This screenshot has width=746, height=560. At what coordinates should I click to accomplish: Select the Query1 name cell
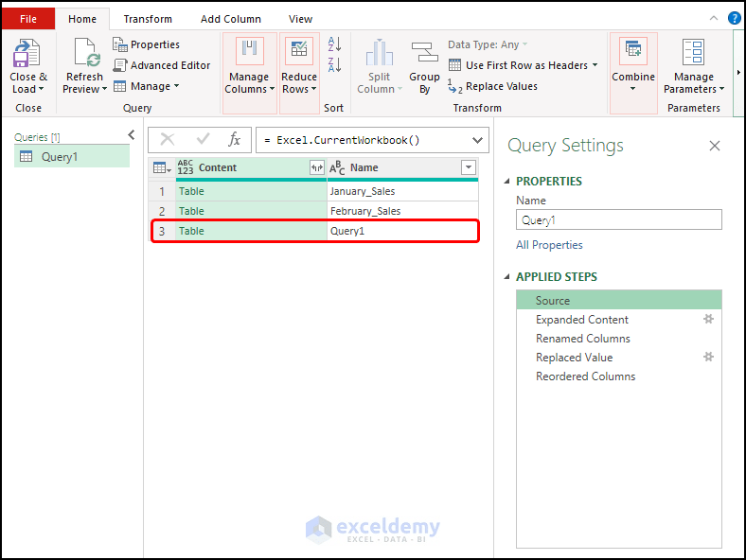pos(402,231)
